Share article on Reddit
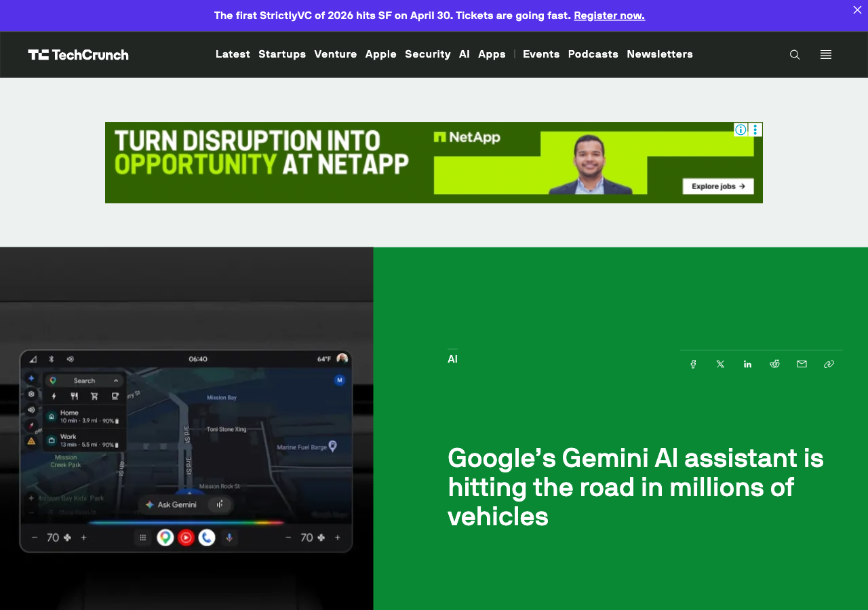868x610 pixels. tap(774, 364)
